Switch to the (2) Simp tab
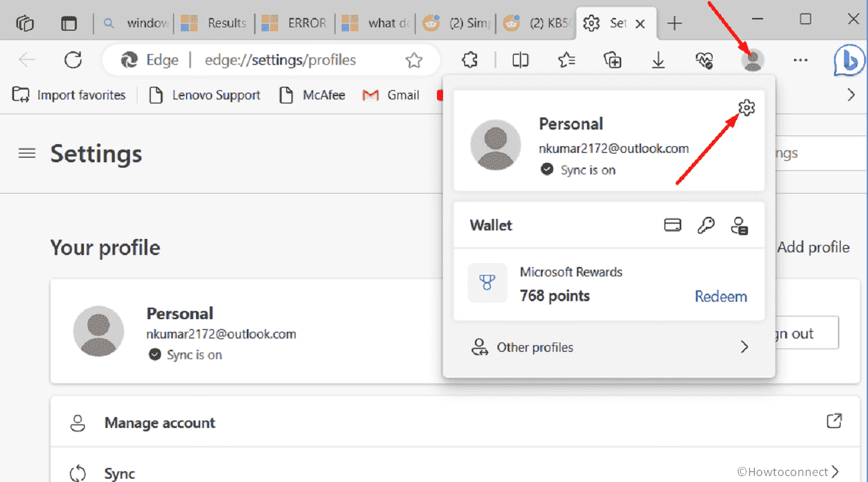868x482 pixels. [x=456, y=23]
